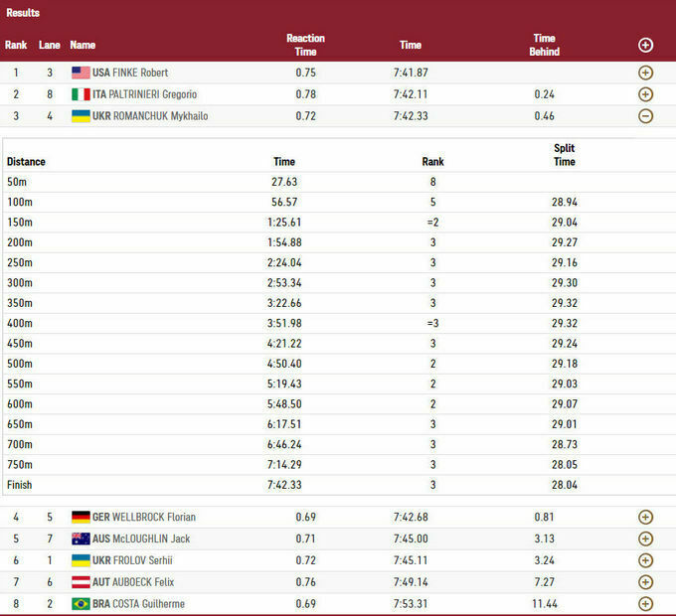Click Romanchuk's Ukraine flag icon

(81, 116)
